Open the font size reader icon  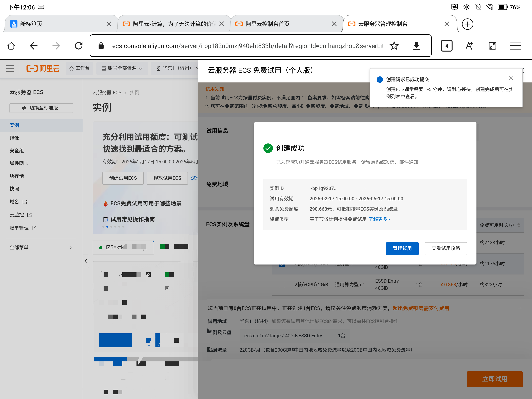pyautogui.click(x=469, y=46)
